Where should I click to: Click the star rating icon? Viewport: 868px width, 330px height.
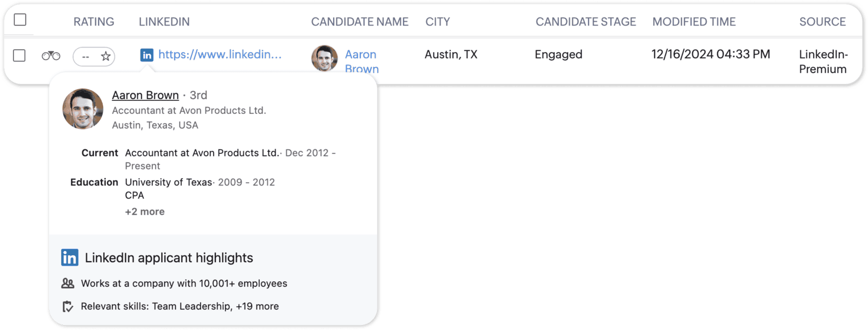tap(106, 56)
